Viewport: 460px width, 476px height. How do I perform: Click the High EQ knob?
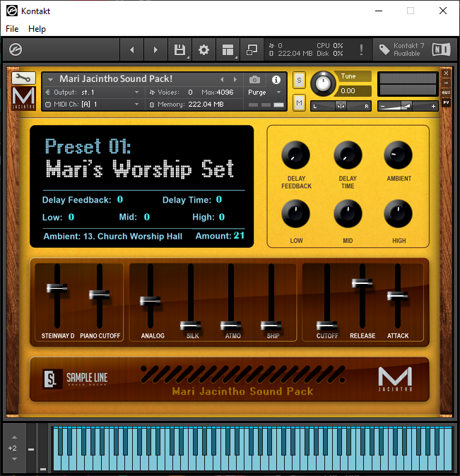398,213
